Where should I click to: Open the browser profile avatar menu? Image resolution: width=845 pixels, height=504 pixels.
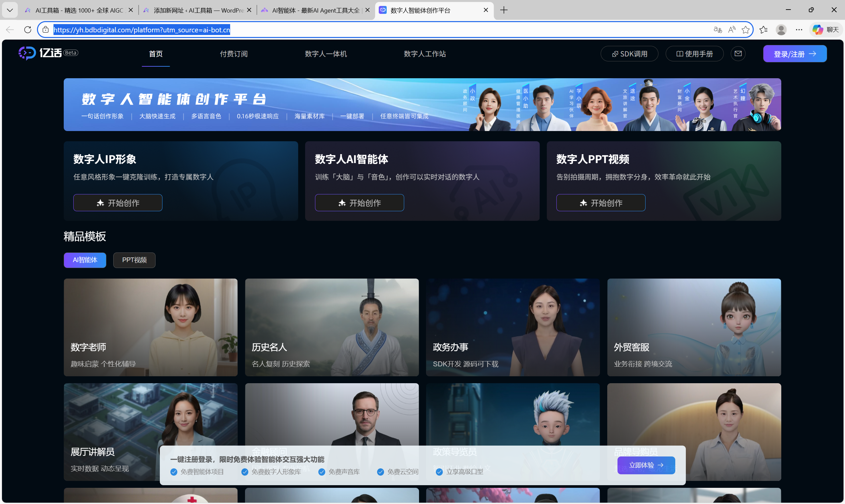[x=781, y=30]
